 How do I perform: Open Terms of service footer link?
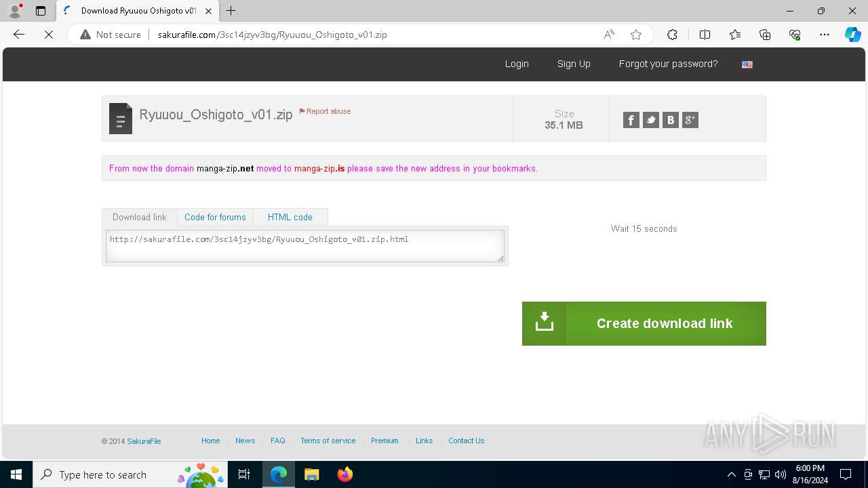328,441
